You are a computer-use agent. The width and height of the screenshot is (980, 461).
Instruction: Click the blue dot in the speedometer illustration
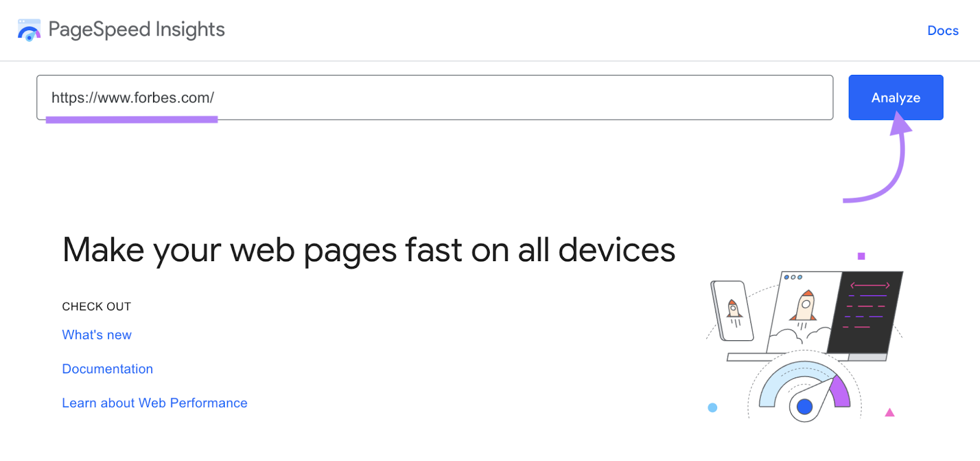point(804,406)
